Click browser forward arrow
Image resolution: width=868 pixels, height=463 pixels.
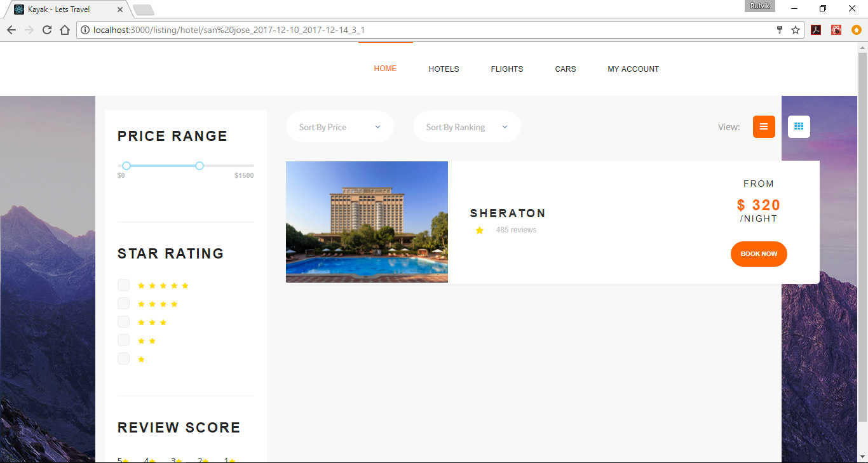pos(29,30)
